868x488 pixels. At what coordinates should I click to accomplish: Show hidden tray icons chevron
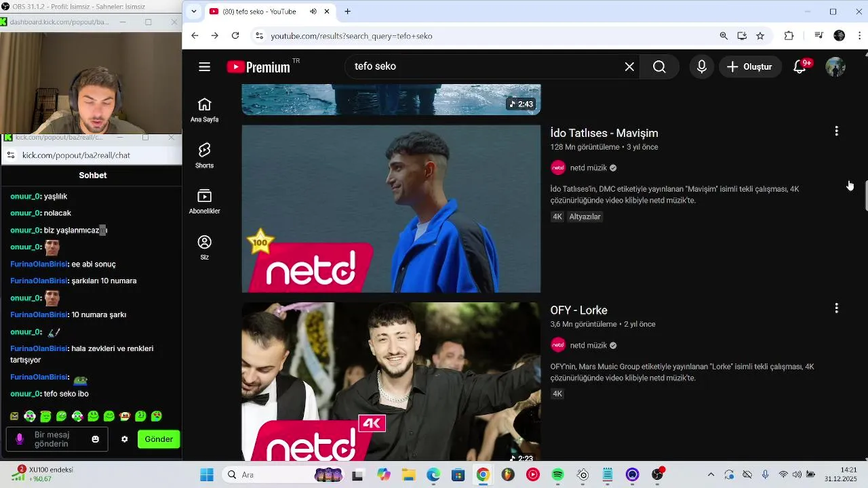click(x=711, y=474)
